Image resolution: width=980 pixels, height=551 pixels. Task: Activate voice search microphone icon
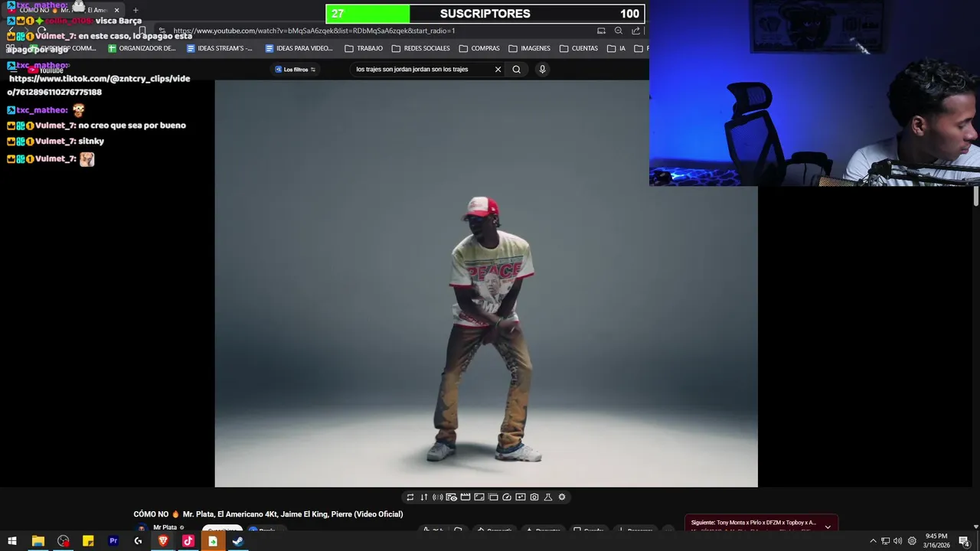(542, 70)
